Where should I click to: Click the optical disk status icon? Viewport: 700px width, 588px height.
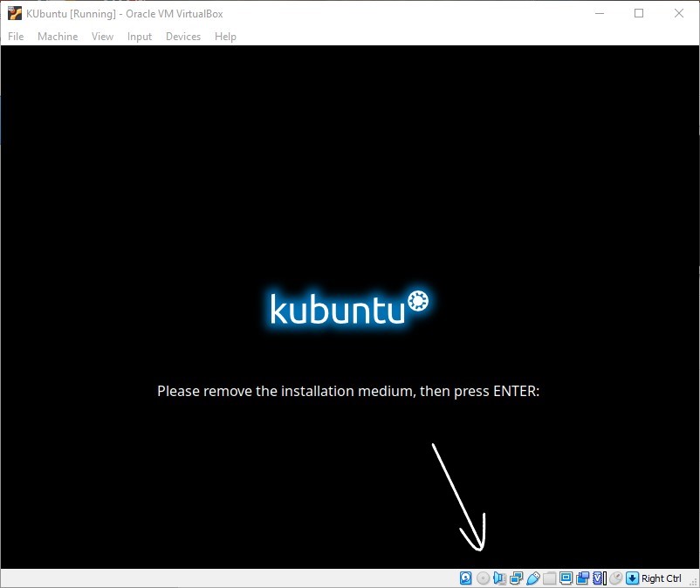[483, 578]
